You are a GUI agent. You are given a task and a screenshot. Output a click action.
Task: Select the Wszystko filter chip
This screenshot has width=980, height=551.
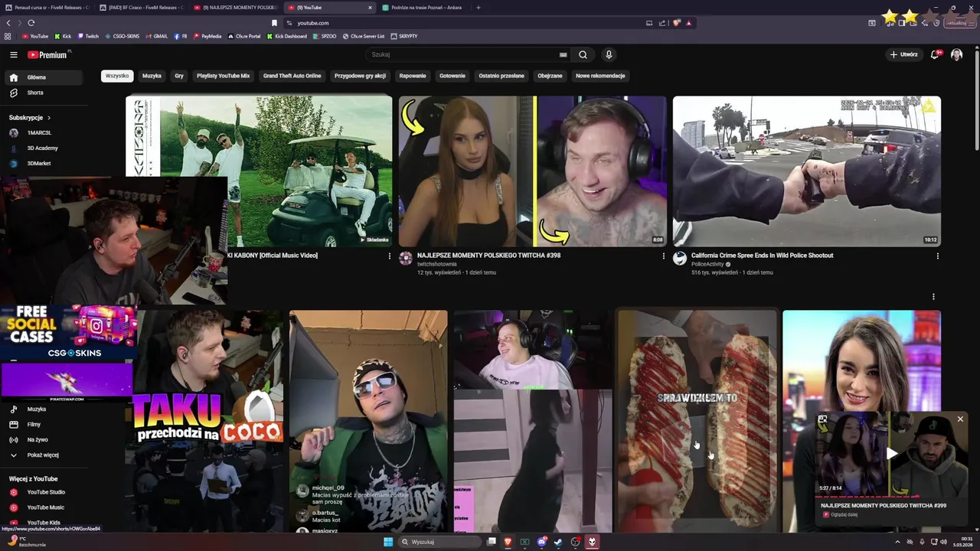(x=117, y=76)
